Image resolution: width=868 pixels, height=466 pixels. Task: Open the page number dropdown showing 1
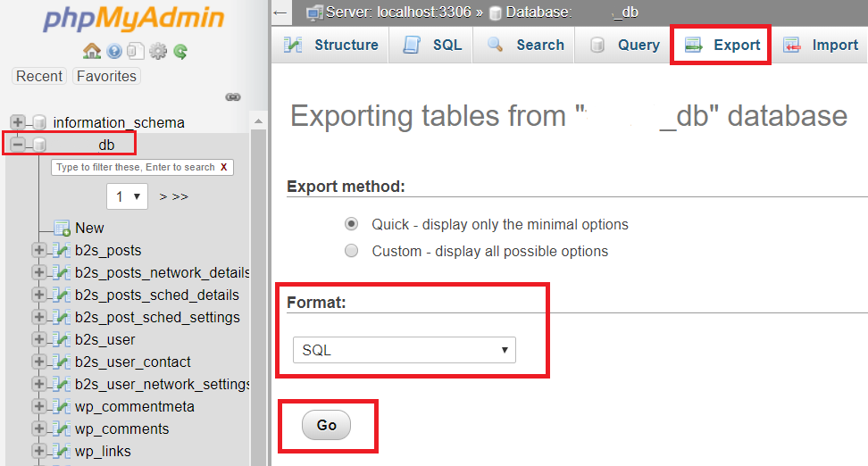click(x=128, y=196)
